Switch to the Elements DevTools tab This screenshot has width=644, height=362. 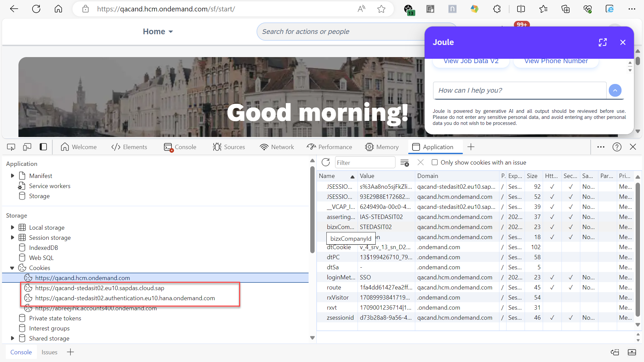point(129,147)
